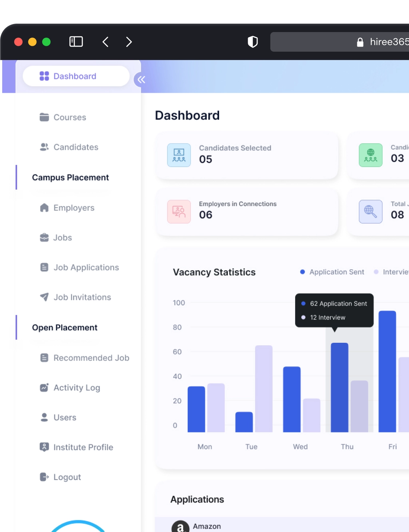
Task: Click the Wednesday Application Sent bar
Action: (x=292, y=400)
